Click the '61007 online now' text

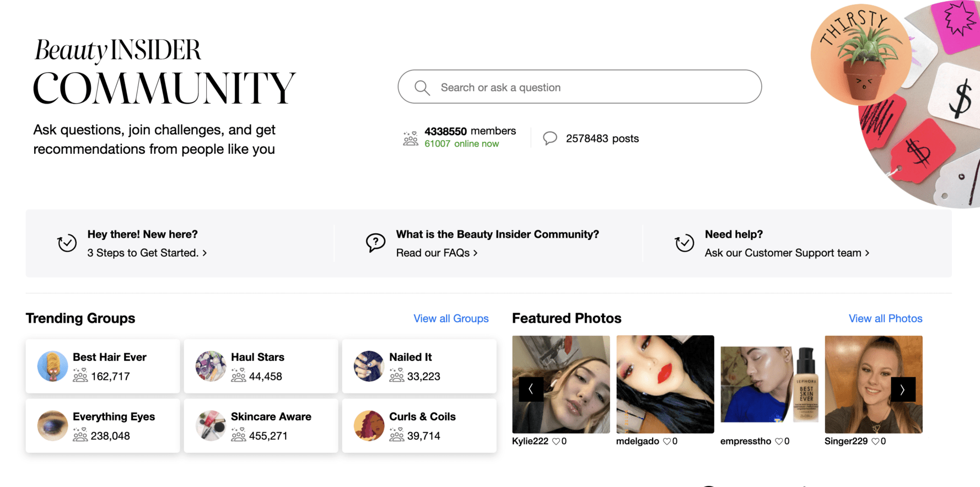[x=462, y=144]
